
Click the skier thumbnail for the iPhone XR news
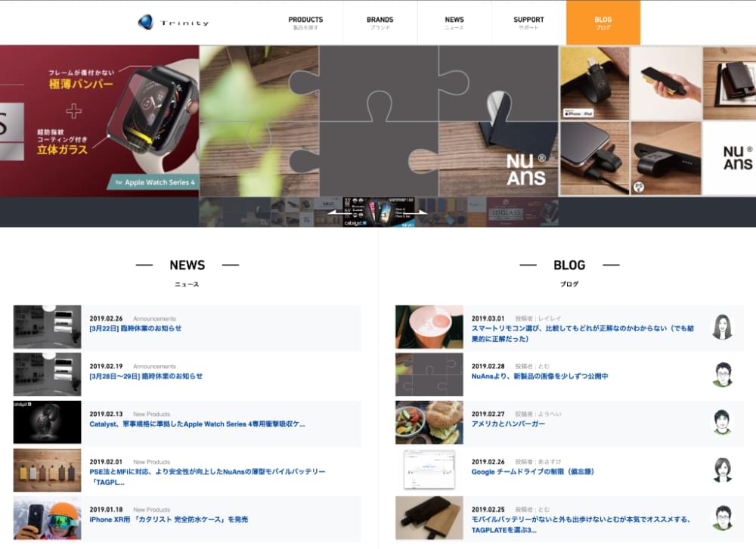click(x=47, y=518)
